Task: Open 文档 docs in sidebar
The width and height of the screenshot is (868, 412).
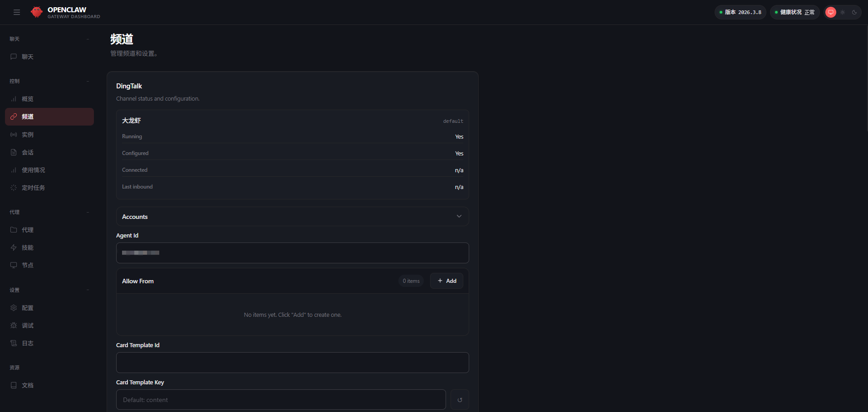Action: pos(49,385)
